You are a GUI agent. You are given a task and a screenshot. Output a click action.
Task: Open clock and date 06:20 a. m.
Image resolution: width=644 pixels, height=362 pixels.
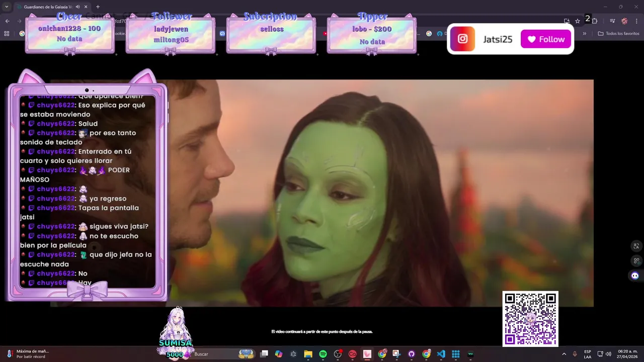(627, 354)
